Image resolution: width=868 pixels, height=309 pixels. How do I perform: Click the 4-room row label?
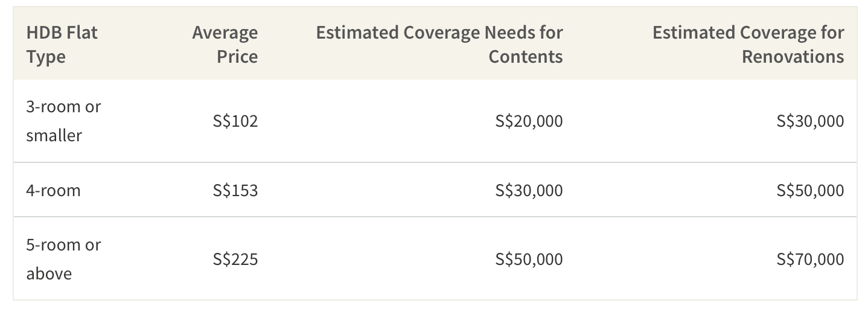[53, 190]
